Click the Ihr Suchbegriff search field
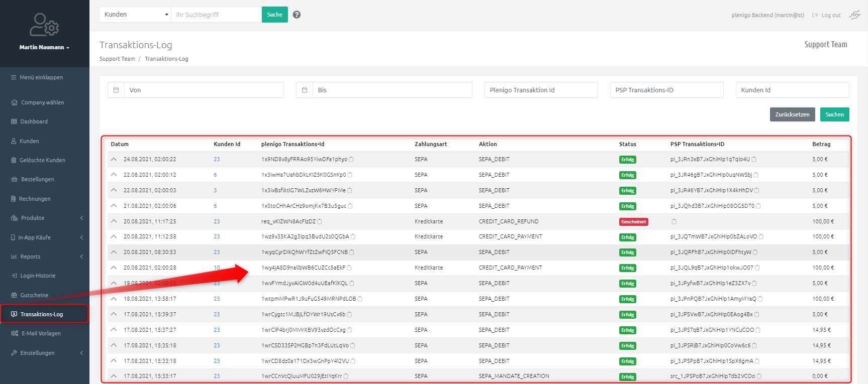868x384 pixels. pyautogui.click(x=217, y=15)
